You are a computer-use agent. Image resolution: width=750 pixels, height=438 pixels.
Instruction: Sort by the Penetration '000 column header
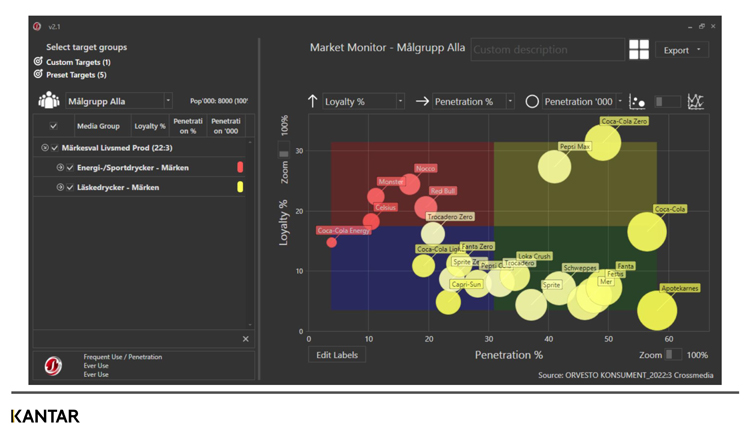[226, 126]
